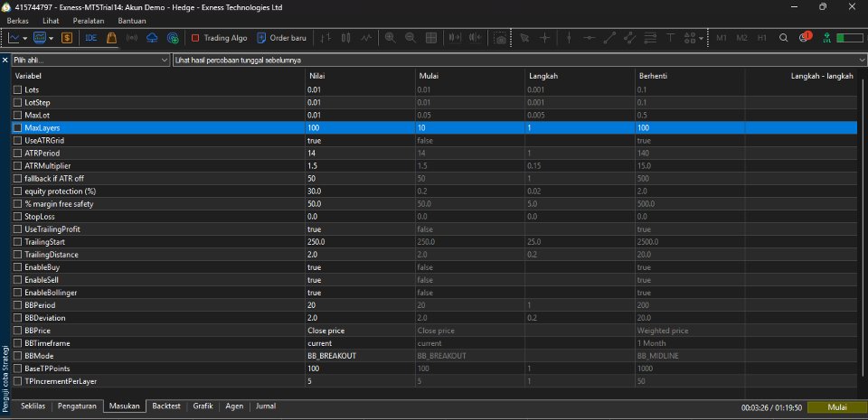Click the dollar sign Symbols icon
Screen dimensions: 868x420
click(66, 38)
